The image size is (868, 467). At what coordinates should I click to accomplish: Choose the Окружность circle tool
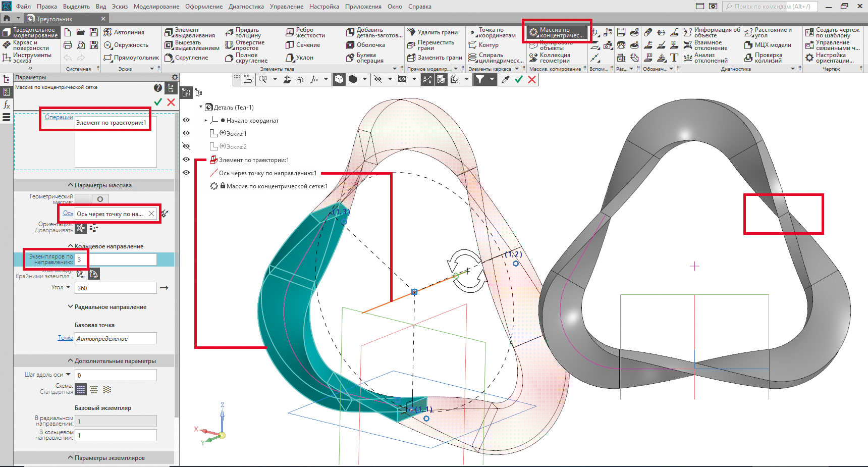[126, 45]
